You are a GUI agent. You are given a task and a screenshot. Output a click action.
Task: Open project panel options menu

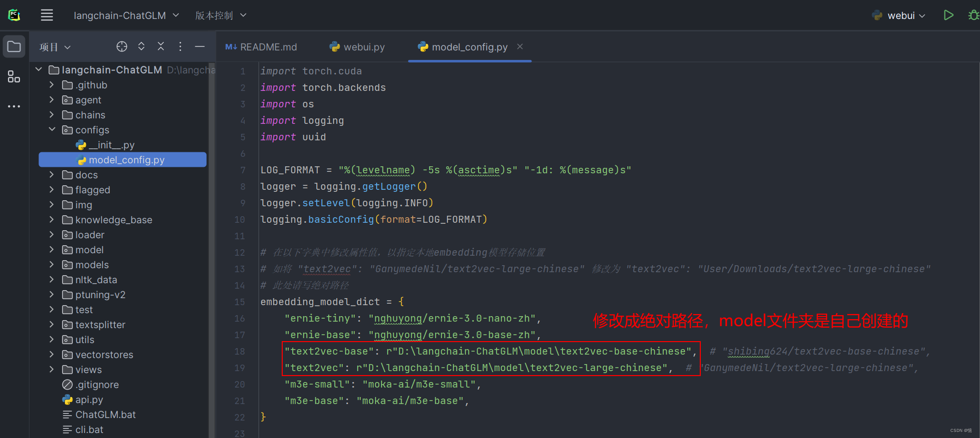click(x=180, y=46)
